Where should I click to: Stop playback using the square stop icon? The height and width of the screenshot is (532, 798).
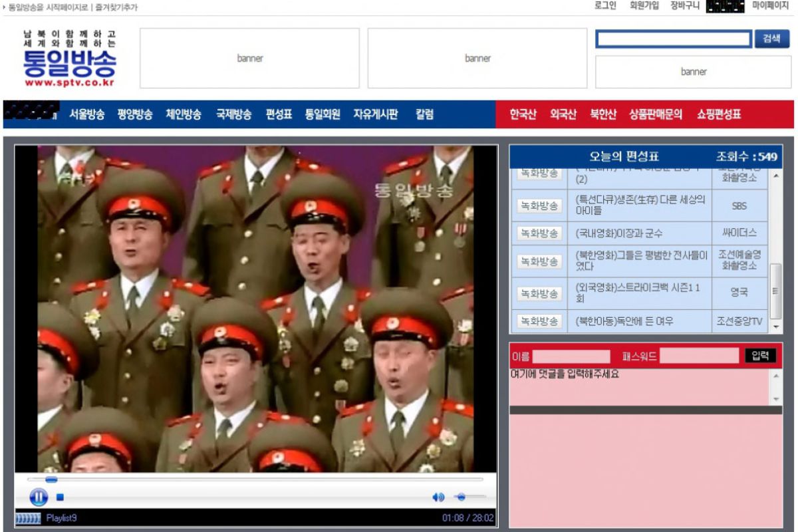tap(60, 497)
